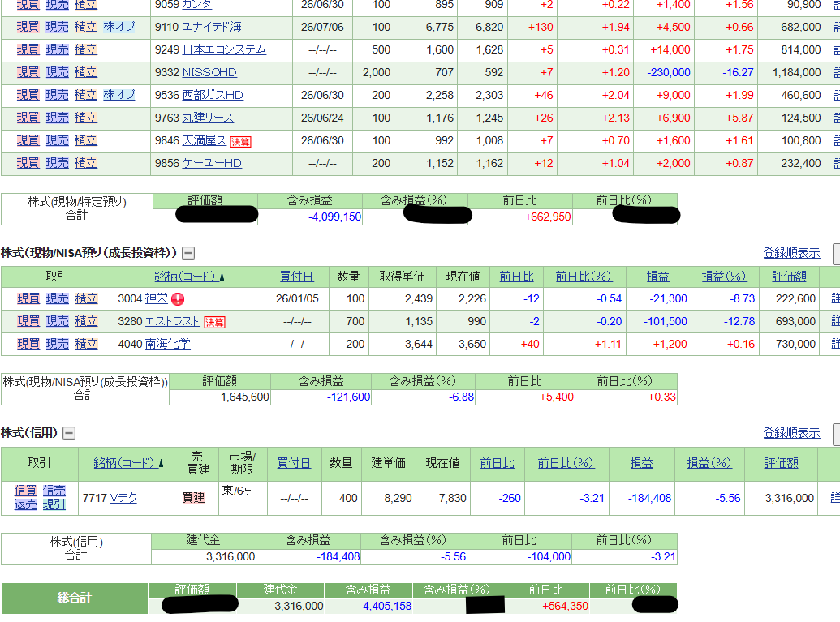Image resolution: width=840 pixels, height=622 pixels.
Task: Sort 信用 table by 買付日
Action: pos(294,463)
